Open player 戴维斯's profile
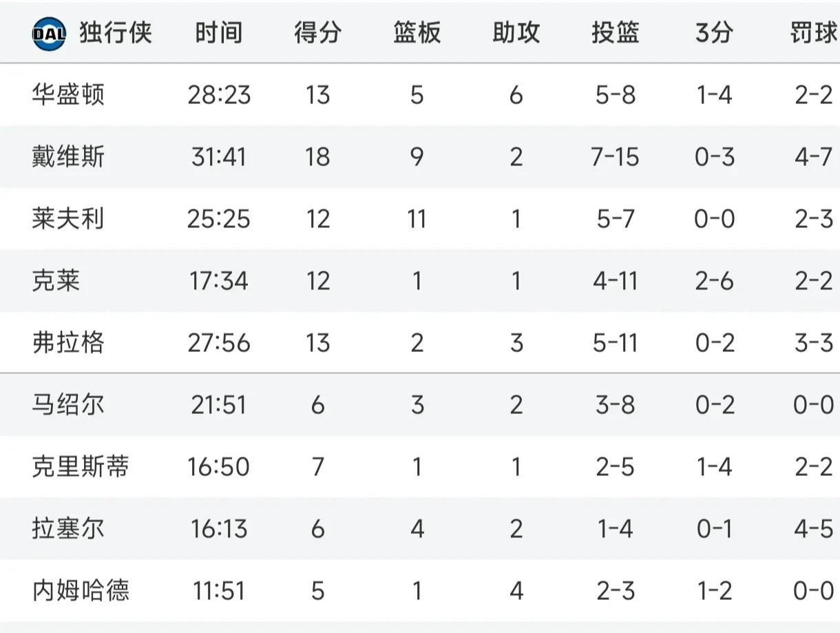This screenshot has width=840, height=633. pos(68,157)
